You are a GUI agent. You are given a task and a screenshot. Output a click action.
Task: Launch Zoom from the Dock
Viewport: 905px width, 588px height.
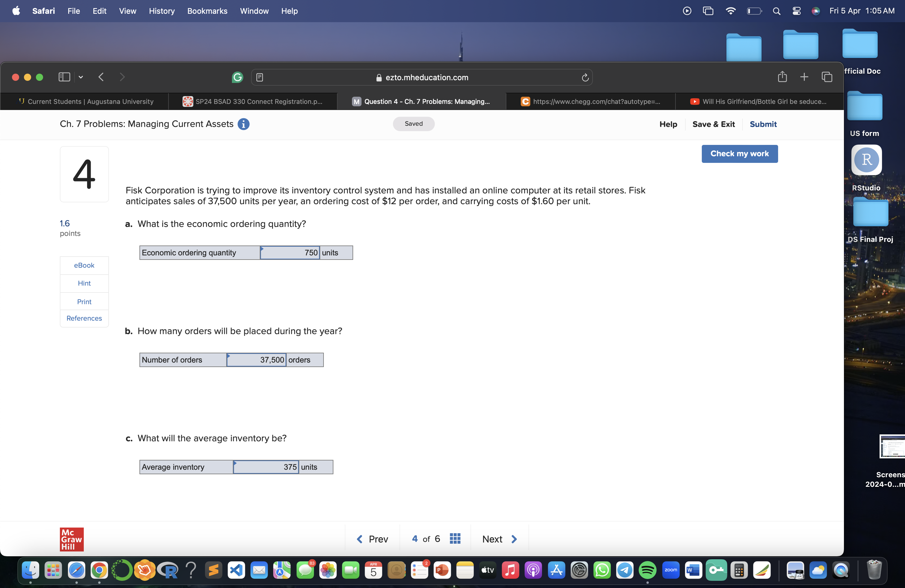(x=670, y=571)
